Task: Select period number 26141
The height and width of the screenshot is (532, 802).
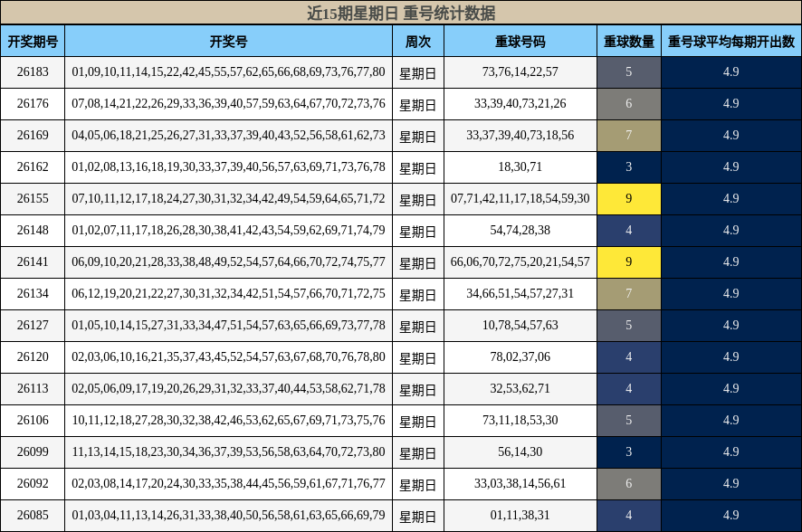Action: [33, 262]
